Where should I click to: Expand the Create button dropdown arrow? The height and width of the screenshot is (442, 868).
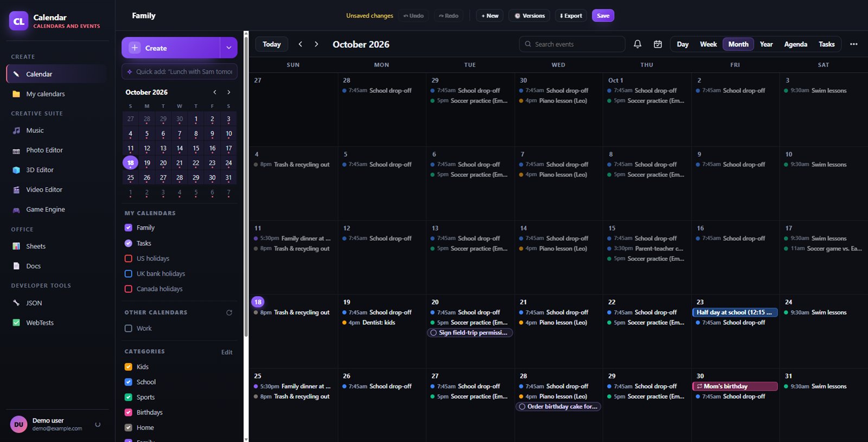(229, 48)
